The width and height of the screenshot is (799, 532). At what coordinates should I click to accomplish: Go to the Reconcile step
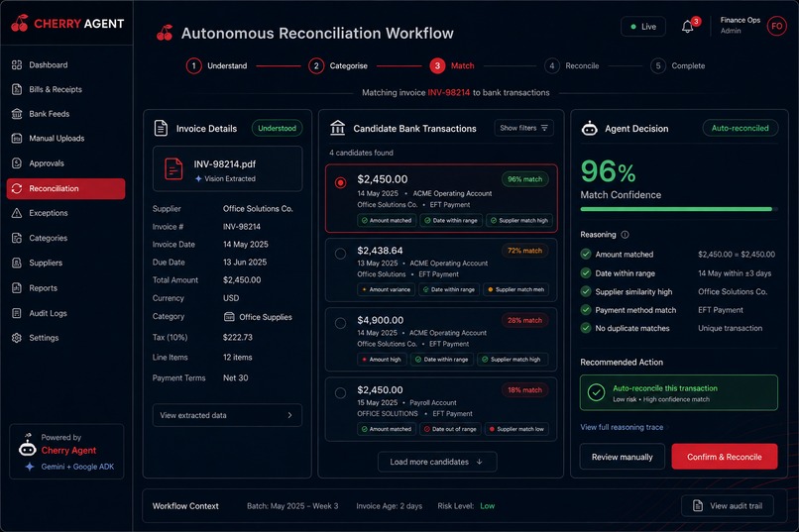(x=572, y=65)
